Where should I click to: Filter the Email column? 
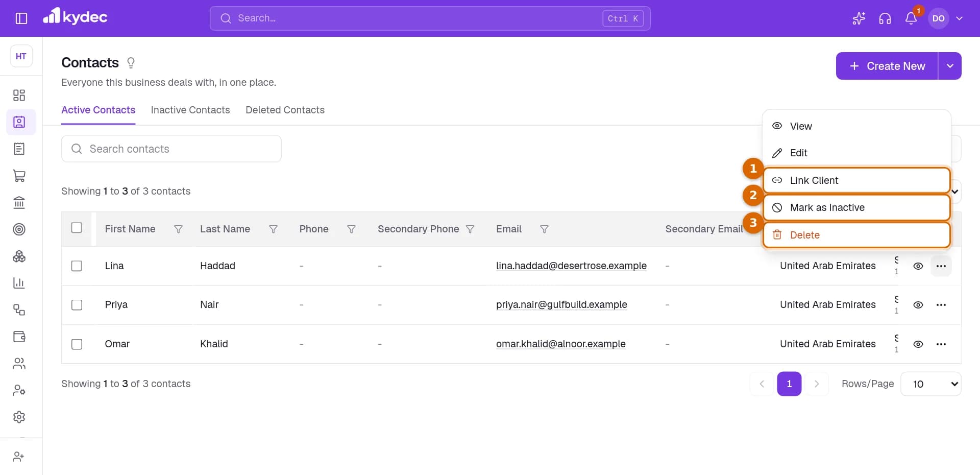[544, 229]
